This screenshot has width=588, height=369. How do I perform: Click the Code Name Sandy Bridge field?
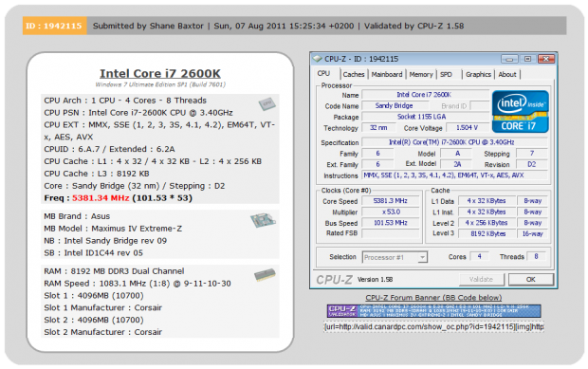click(x=395, y=105)
